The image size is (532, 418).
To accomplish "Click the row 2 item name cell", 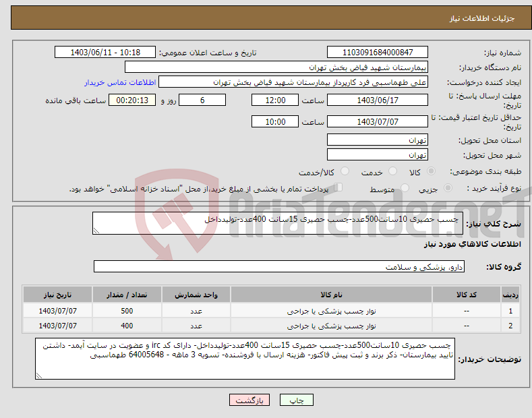I will (331, 326).
